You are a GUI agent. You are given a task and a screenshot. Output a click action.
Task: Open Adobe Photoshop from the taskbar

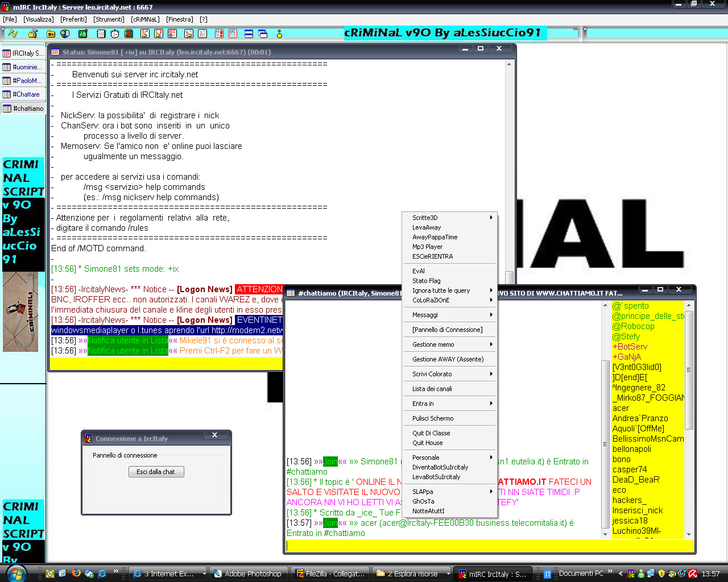248,574
